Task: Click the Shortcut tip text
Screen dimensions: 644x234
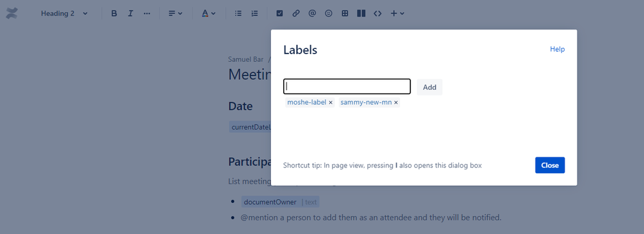Action: pyautogui.click(x=383, y=166)
